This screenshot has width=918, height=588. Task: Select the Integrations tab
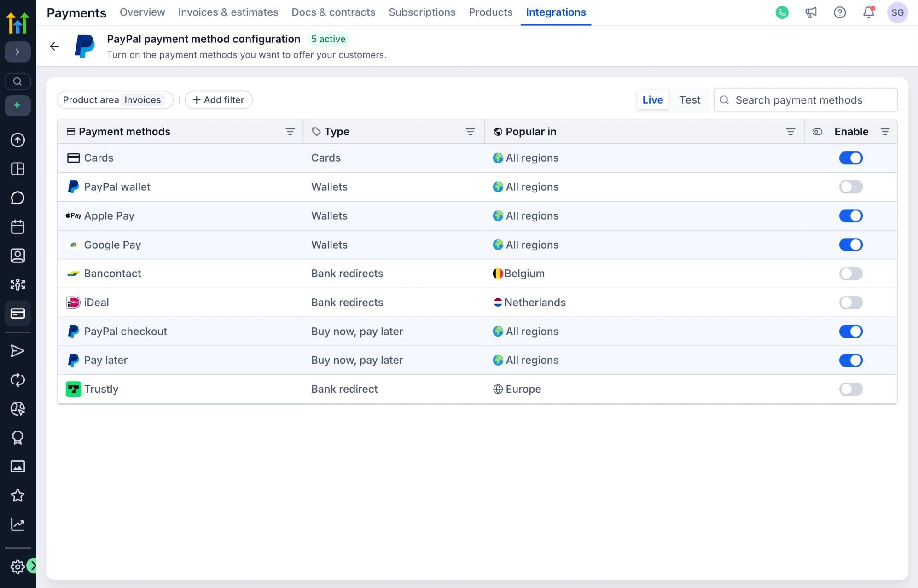point(556,12)
